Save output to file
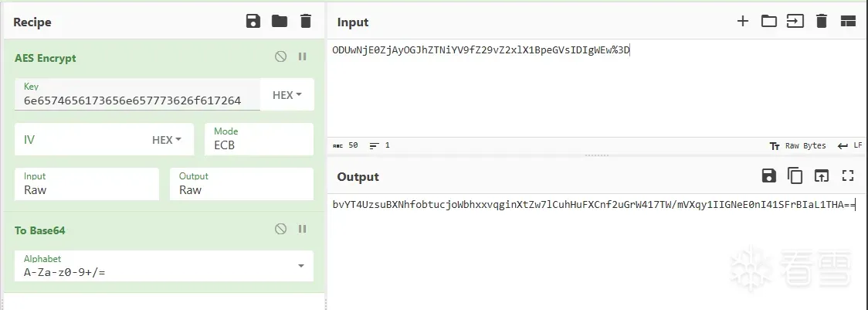The width and height of the screenshot is (868, 310). [x=769, y=176]
